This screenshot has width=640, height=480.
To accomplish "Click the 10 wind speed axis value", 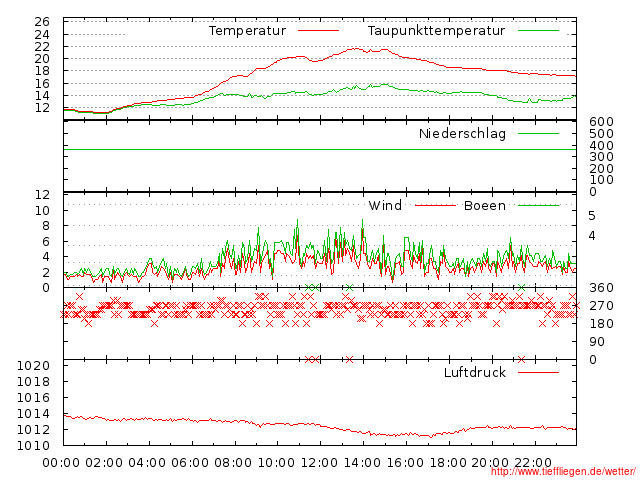I will pyautogui.click(x=42, y=211).
